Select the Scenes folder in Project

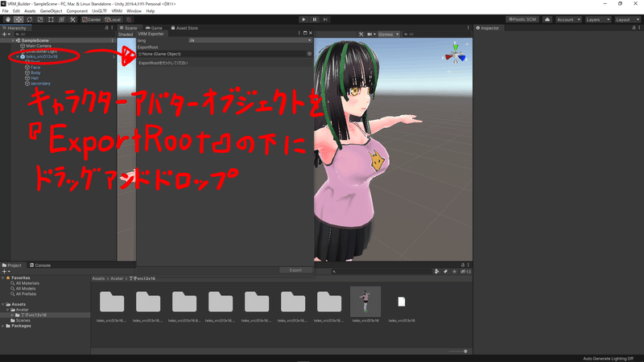coord(23,320)
